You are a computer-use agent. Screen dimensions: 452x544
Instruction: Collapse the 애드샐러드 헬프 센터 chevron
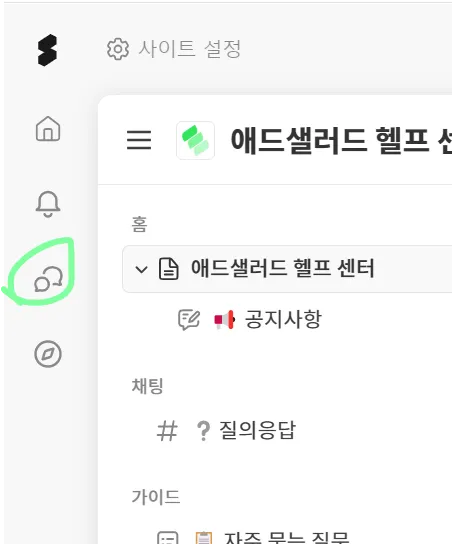pos(141,269)
